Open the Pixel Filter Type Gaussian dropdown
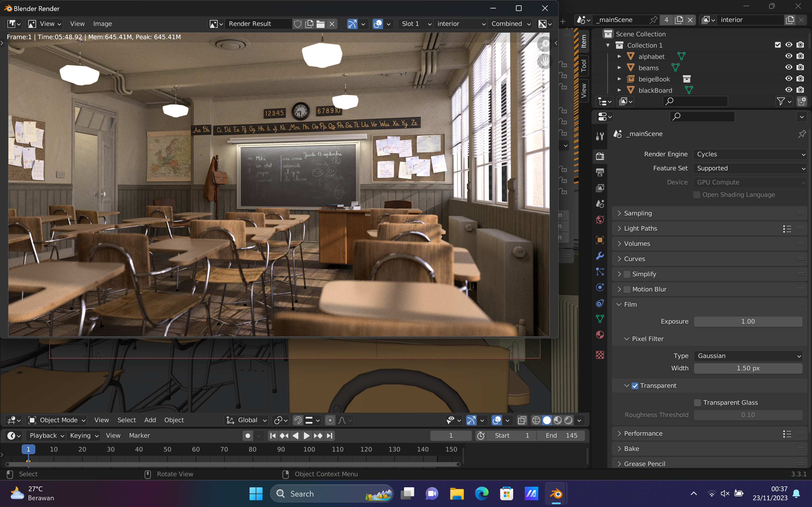This screenshot has height=507, width=812. coord(748,356)
